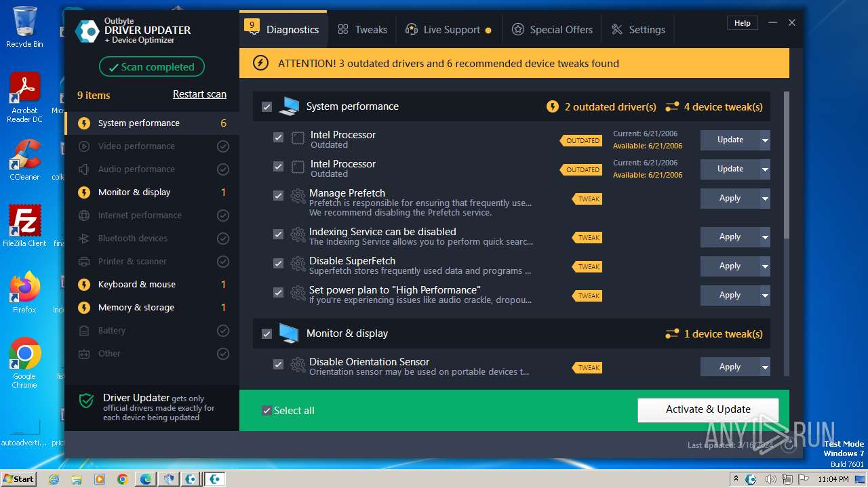Click the Bluetooth devices icon in sidebar
Screen dimensions: 868x488
point(84,239)
